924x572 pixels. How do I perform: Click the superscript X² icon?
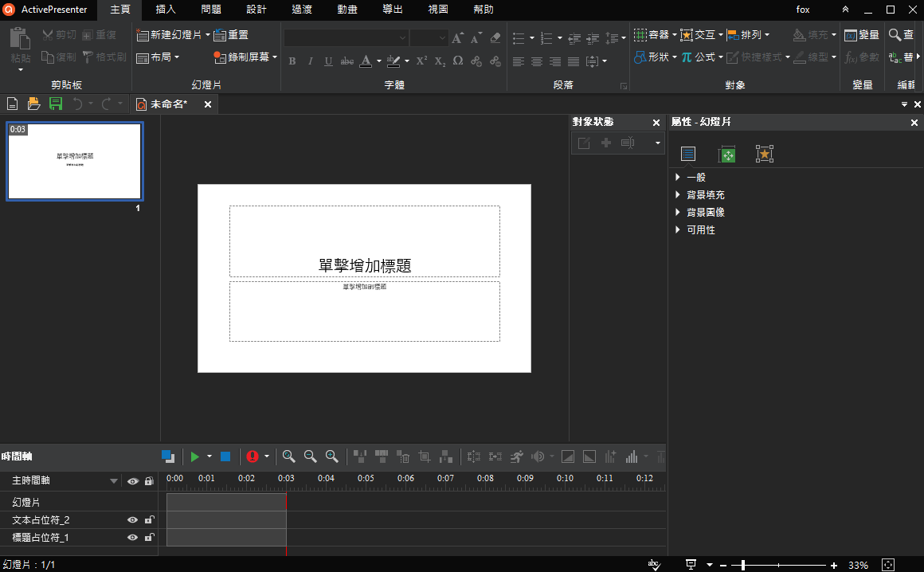tap(421, 61)
